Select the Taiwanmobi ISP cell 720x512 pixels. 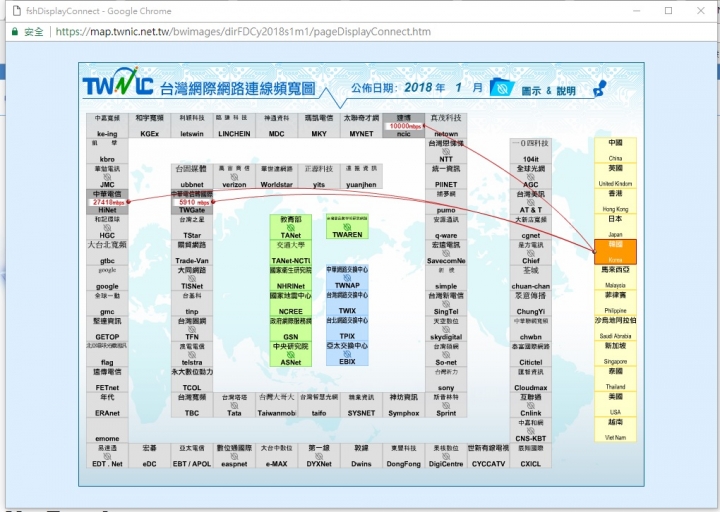276,405
